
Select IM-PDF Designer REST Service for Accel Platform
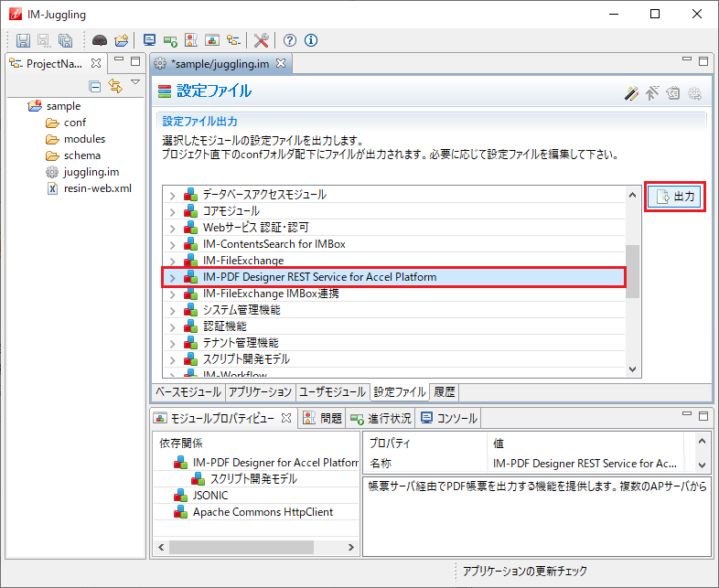click(394, 277)
